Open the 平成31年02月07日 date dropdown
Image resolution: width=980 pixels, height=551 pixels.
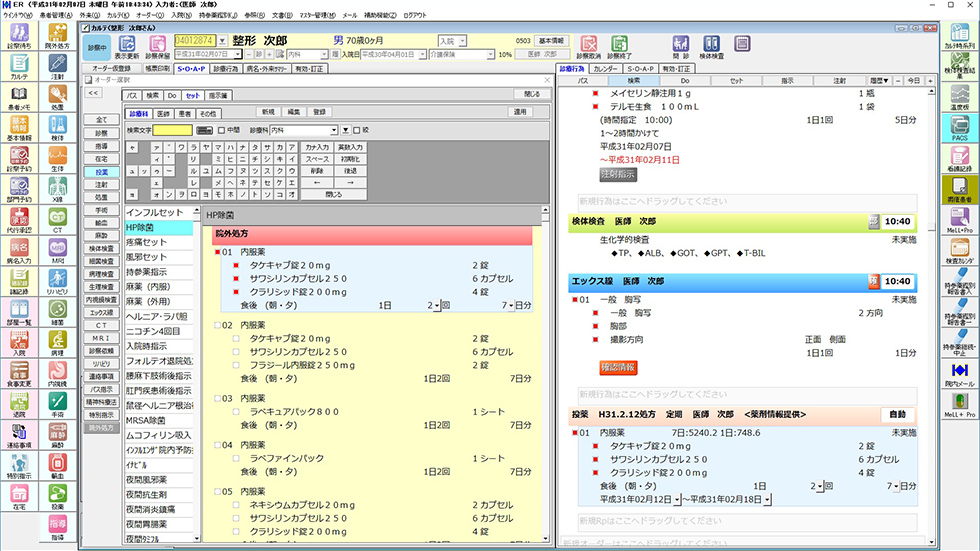point(238,55)
